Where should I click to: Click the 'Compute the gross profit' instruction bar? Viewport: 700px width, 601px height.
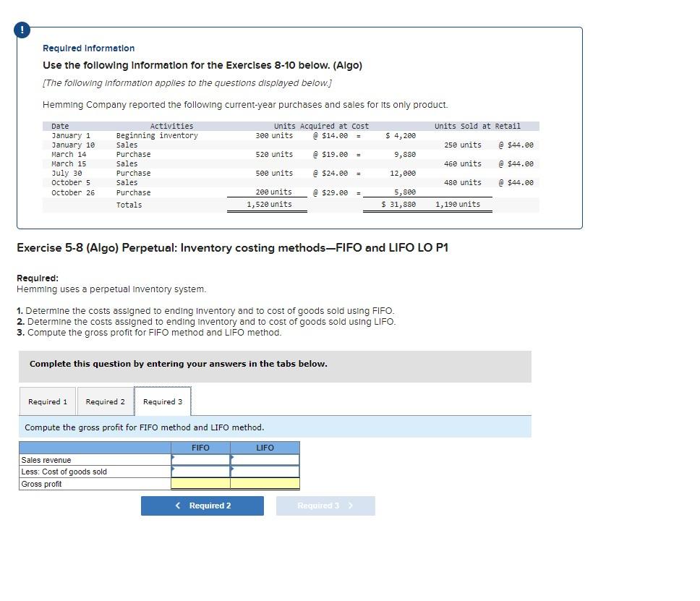(275, 427)
